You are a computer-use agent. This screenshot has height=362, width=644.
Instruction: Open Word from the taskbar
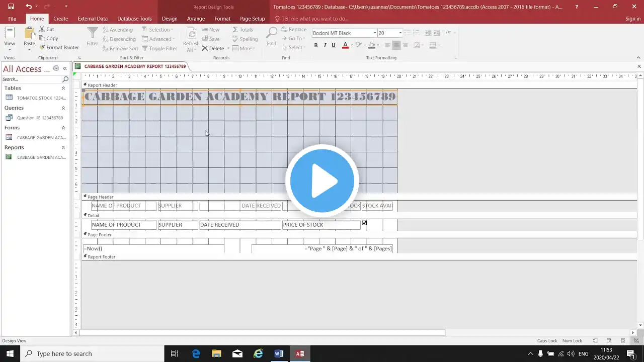(279, 353)
